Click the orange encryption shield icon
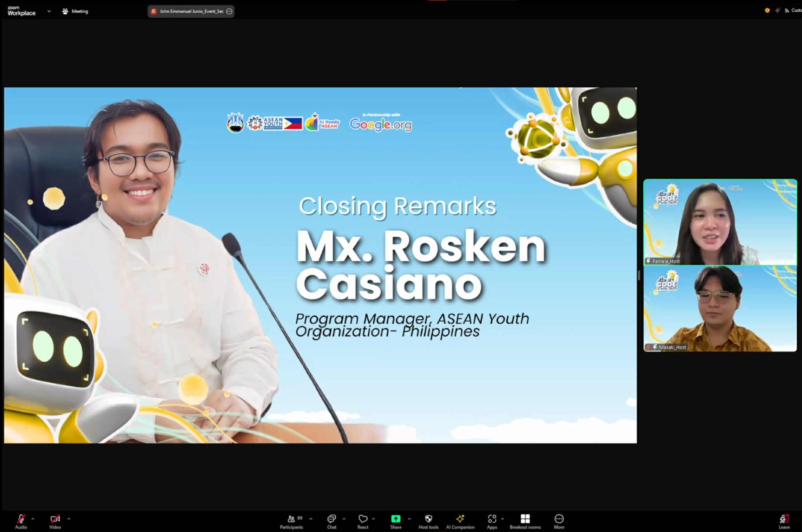Screen dimensions: 802x532 tap(767, 11)
